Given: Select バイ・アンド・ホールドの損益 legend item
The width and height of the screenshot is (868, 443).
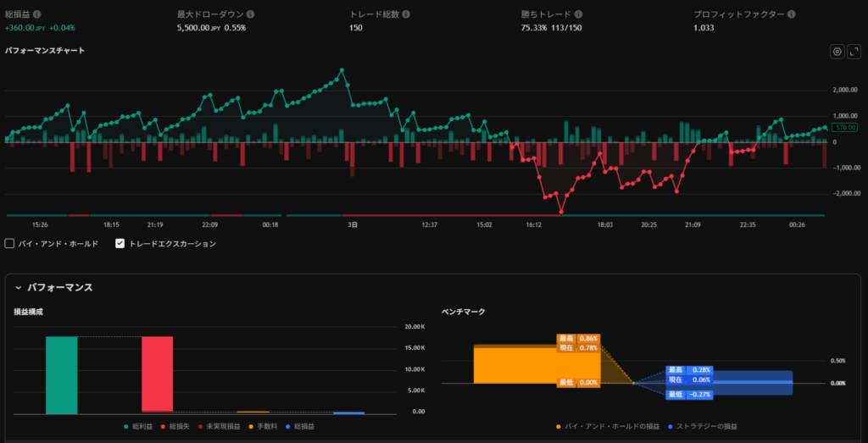Looking at the screenshot, I should pos(606,425).
